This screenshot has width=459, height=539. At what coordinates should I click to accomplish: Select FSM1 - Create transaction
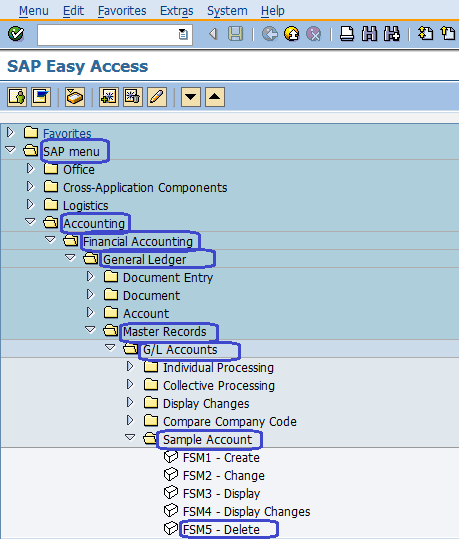[x=221, y=458]
